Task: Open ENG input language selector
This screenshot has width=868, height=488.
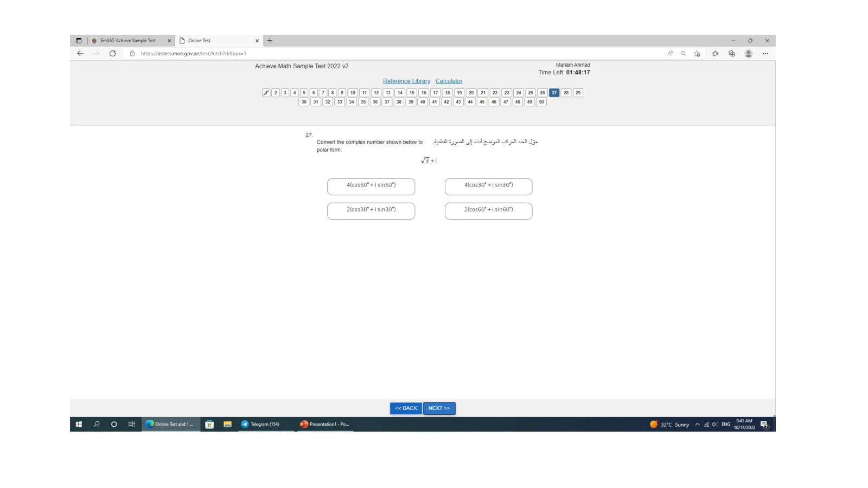Action: pyautogui.click(x=725, y=425)
